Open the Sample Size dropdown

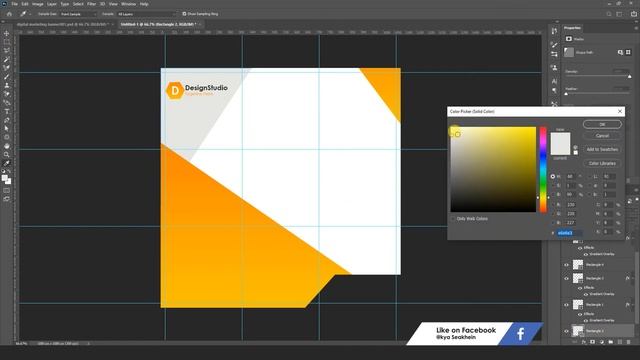(79, 14)
